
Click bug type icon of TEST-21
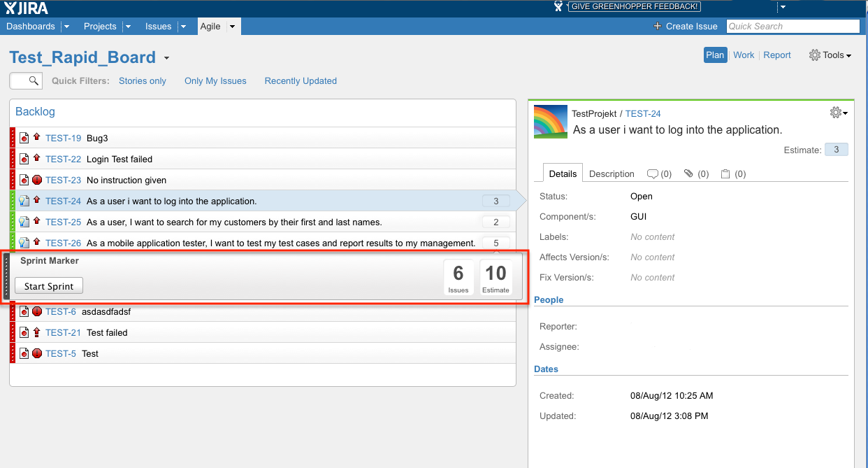pos(24,332)
